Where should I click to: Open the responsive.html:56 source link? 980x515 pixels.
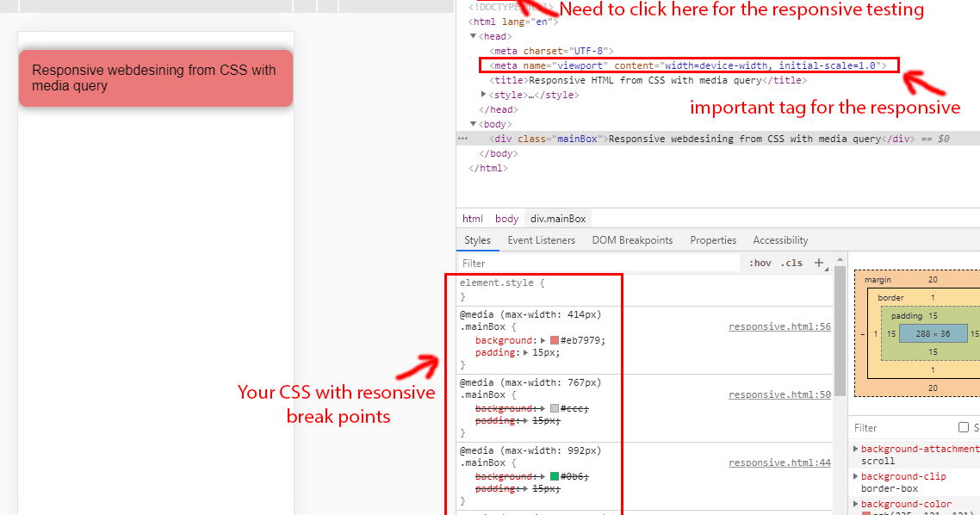[779, 326]
